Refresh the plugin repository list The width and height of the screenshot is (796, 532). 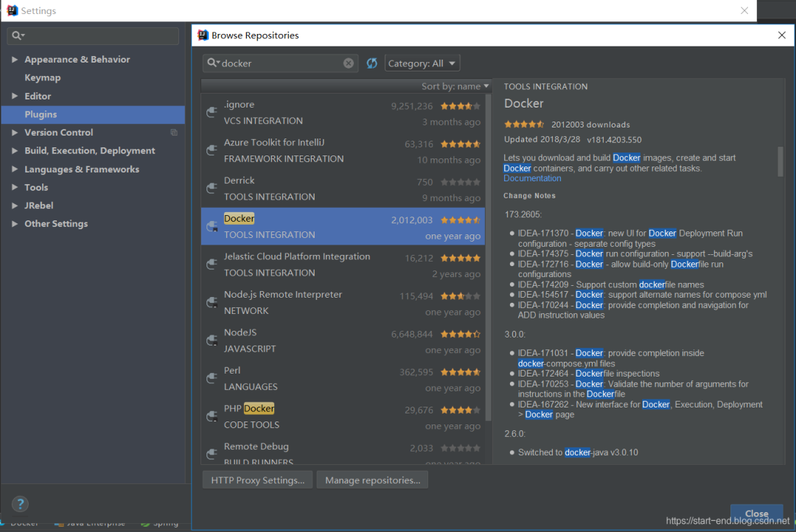click(371, 63)
